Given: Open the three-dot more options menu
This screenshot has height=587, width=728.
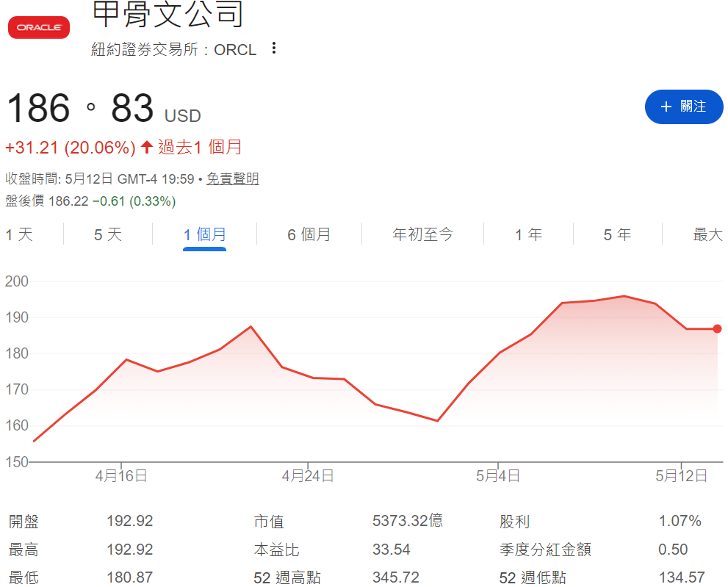Looking at the screenshot, I should pos(274,48).
